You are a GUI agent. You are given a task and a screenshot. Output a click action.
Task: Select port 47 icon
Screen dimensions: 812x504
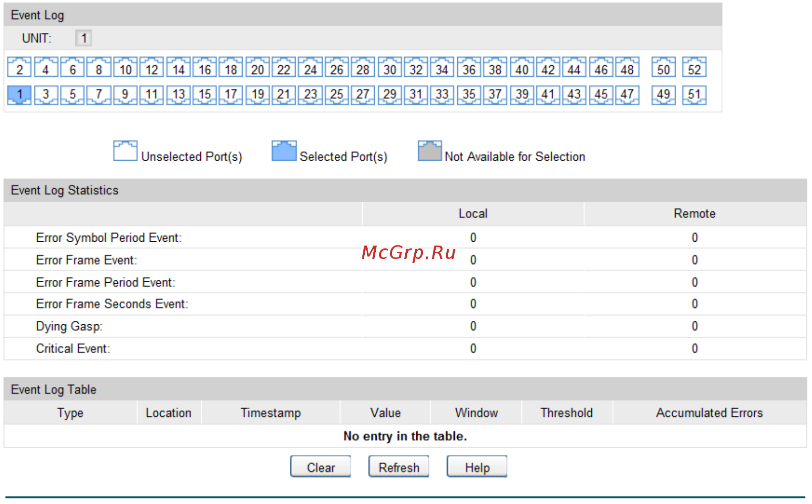pos(627,95)
